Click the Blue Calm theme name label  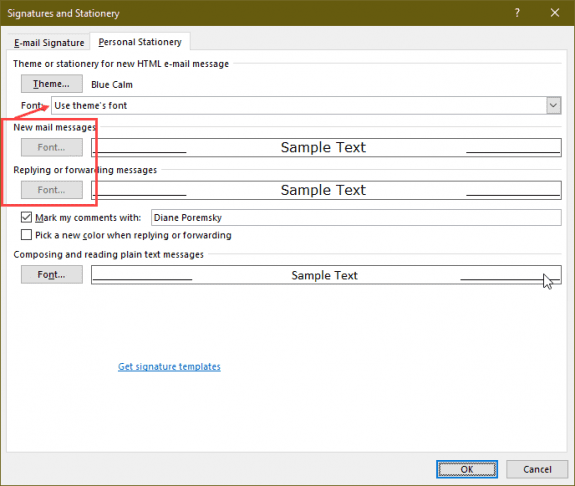click(x=112, y=85)
